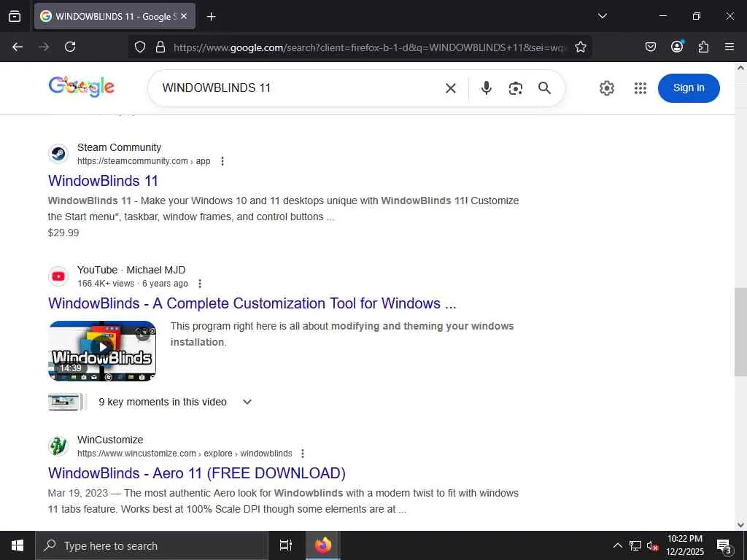This screenshot has width=747, height=560.
Task: Click the scrollbar up arrow
Action: [740, 68]
